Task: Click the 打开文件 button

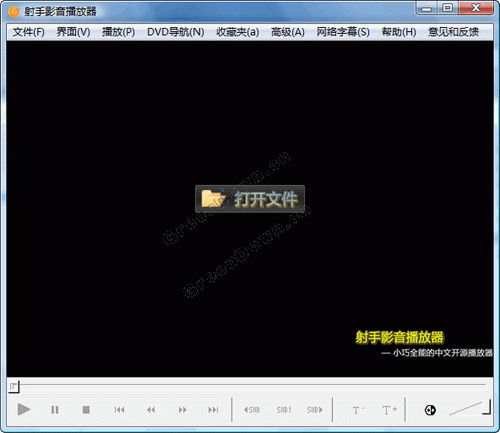Action: coord(250,199)
